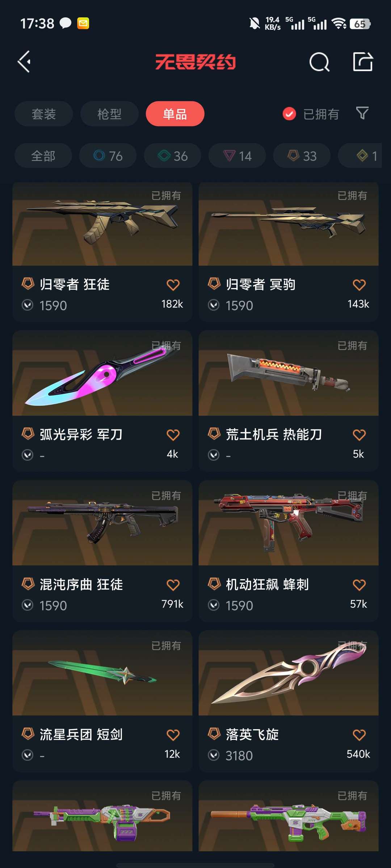Filter by purple tier 14
Viewport: 391px width, 868px height.
237,156
